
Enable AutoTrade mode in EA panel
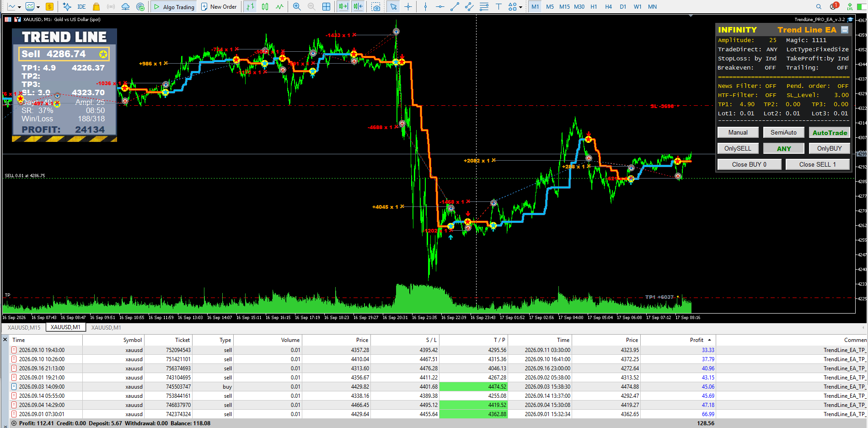tap(830, 133)
